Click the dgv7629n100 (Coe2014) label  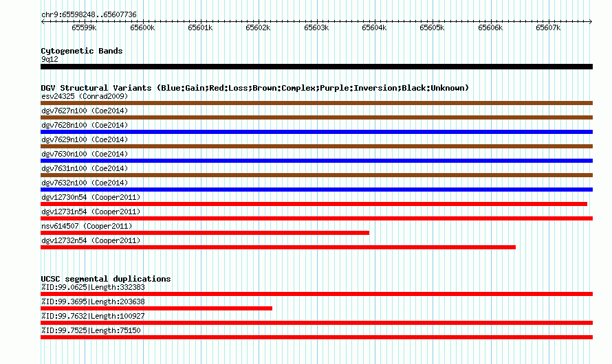tap(85, 139)
